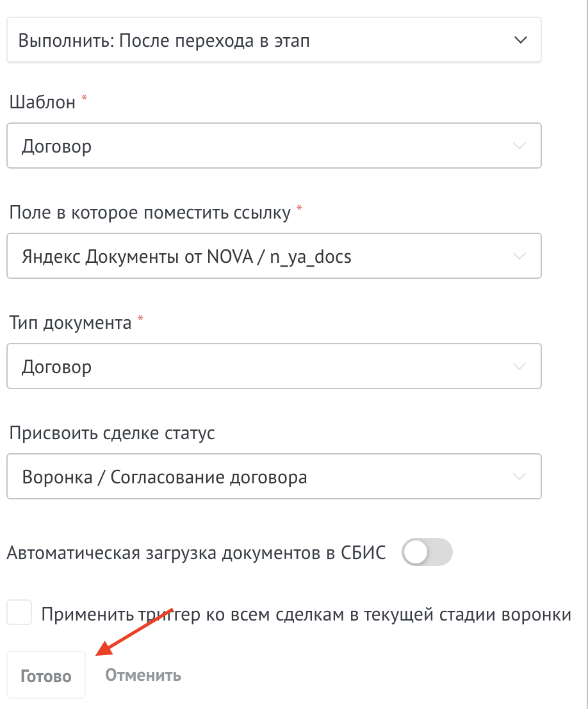Image resolution: width=588 pixels, height=709 pixels.
Task: Click the Автоматическая загрузка документов в СБИС label
Action: [197, 553]
